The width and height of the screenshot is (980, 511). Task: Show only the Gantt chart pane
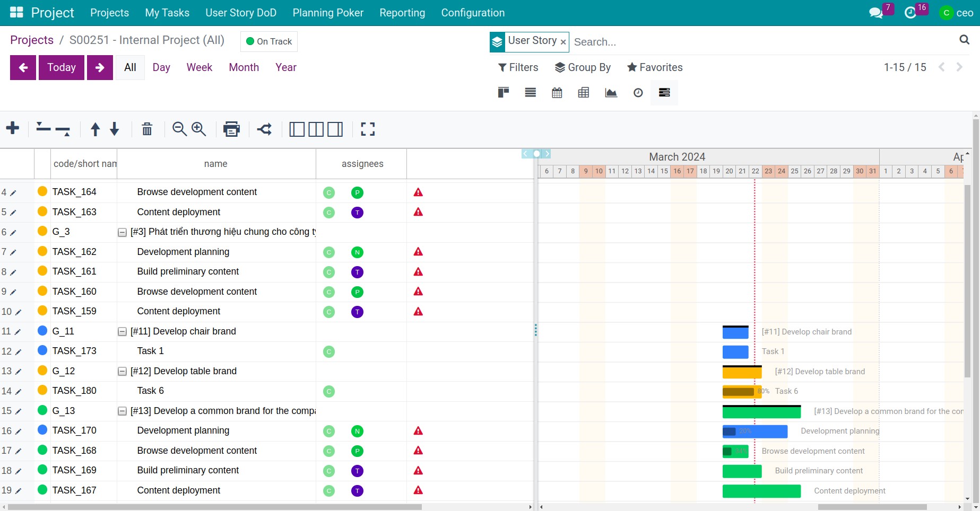click(x=335, y=129)
